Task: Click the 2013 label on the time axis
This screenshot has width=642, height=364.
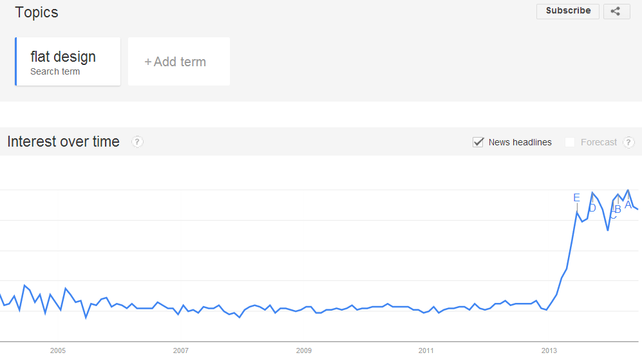Action: [549, 350]
